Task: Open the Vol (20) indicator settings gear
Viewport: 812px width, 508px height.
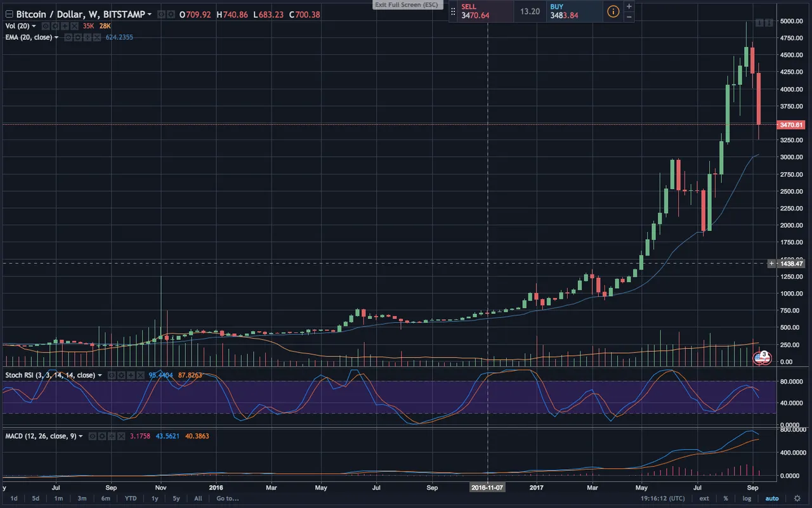Action: coord(55,26)
